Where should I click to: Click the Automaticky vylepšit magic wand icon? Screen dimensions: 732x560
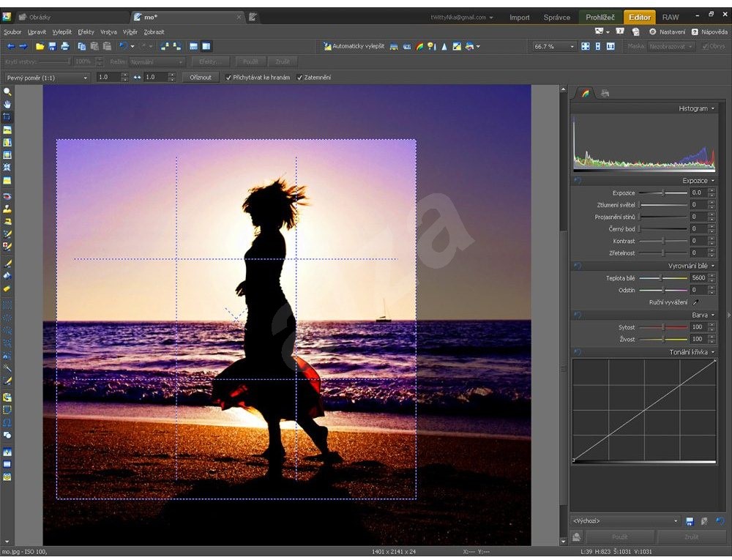[326, 45]
